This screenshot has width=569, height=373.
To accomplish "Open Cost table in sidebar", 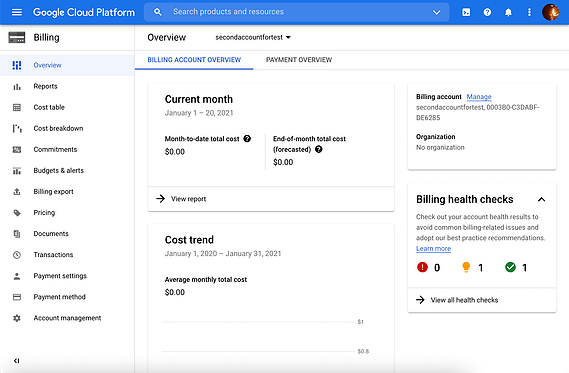I will point(67,107).
